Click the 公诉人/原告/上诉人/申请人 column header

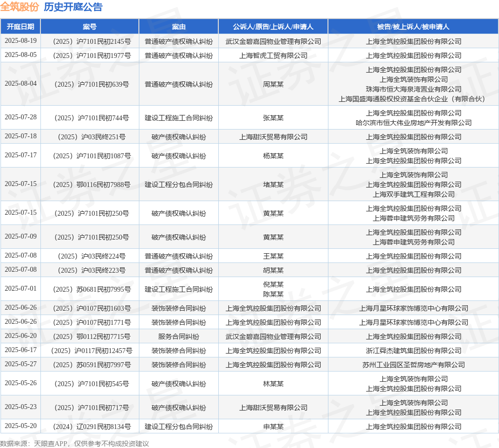273,27
